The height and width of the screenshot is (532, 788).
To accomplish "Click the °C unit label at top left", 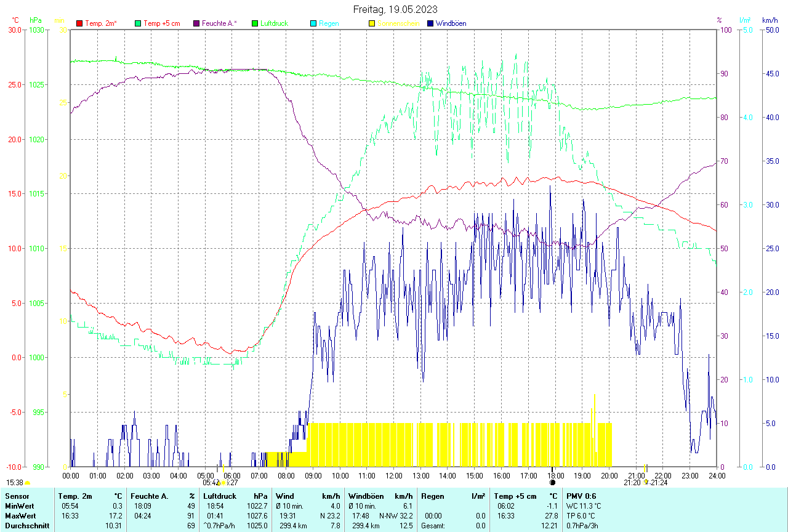I will [15, 20].
